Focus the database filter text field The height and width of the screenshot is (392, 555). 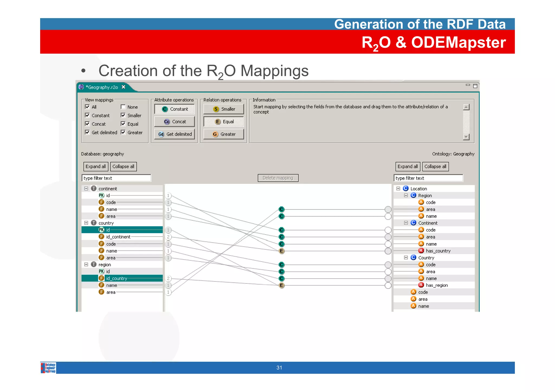pyautogui.click(x=116, y=178)
